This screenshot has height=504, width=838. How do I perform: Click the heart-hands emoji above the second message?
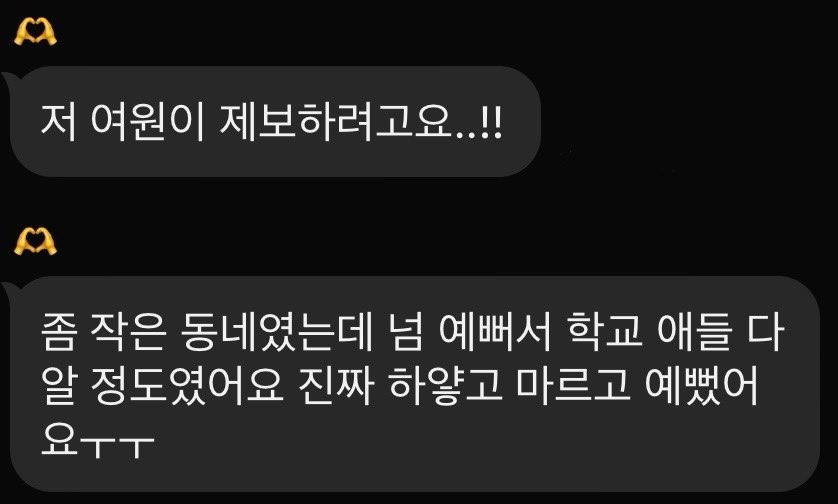tap(35, 242)
